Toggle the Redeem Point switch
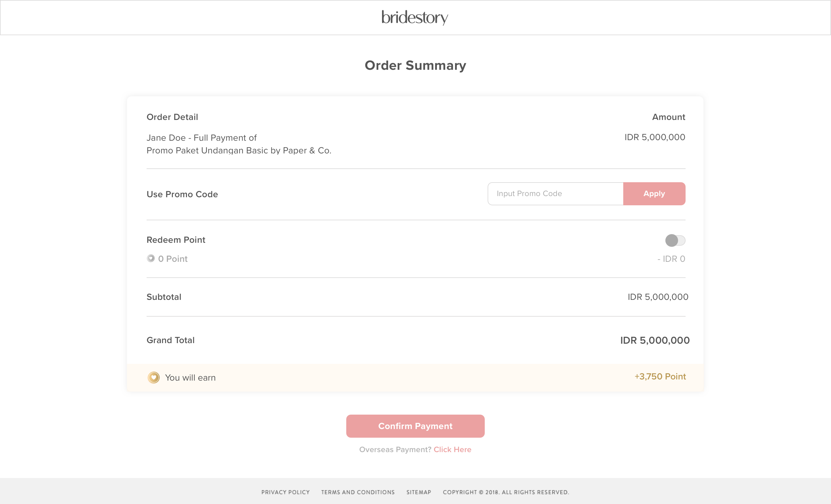Viewport: 831px width, 504px height. pyautogui.click(x=675, y=240)
